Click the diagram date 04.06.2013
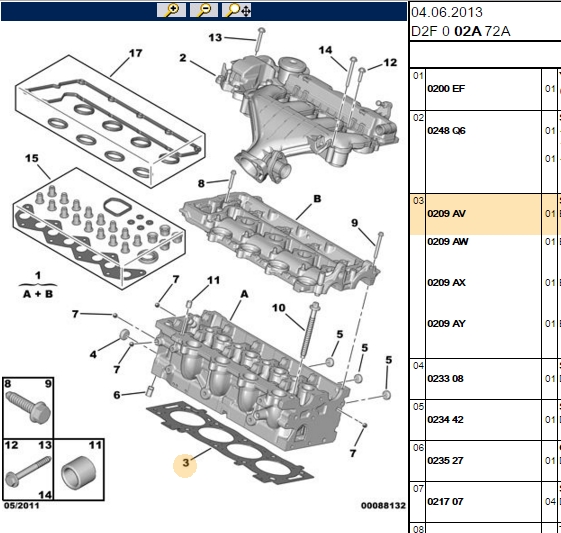 coord(447,13)
